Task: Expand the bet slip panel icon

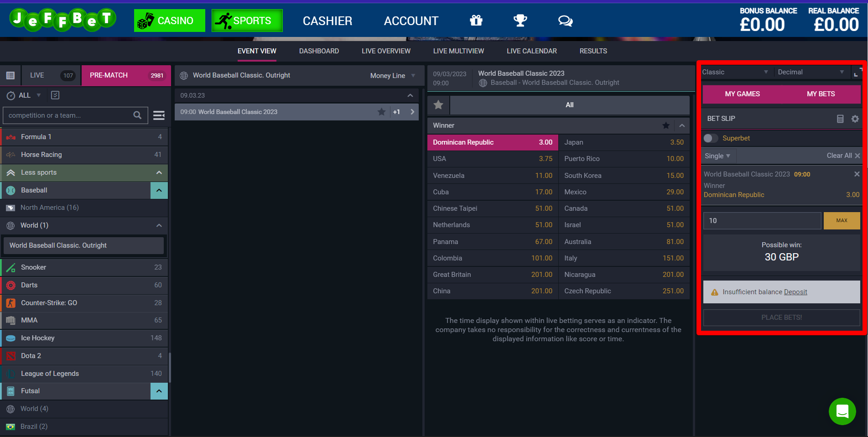Action: point(858,72)
